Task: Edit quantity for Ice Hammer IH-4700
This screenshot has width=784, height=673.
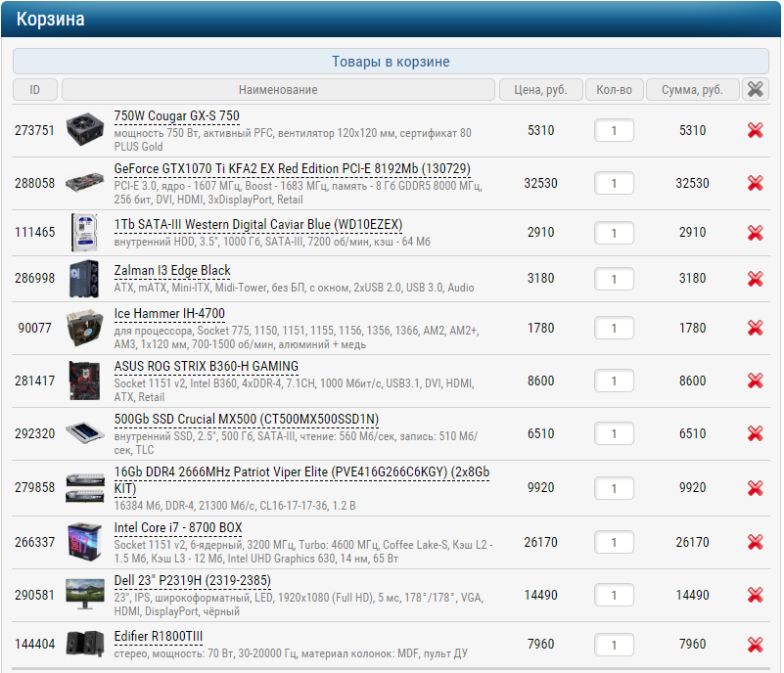Action: tap(614, 329)
